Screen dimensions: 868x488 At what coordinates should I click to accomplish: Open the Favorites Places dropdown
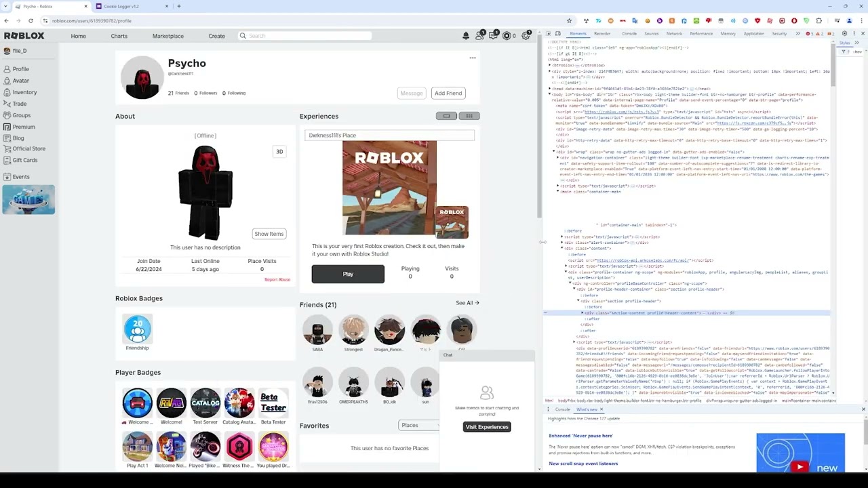(x=419, y=425)
